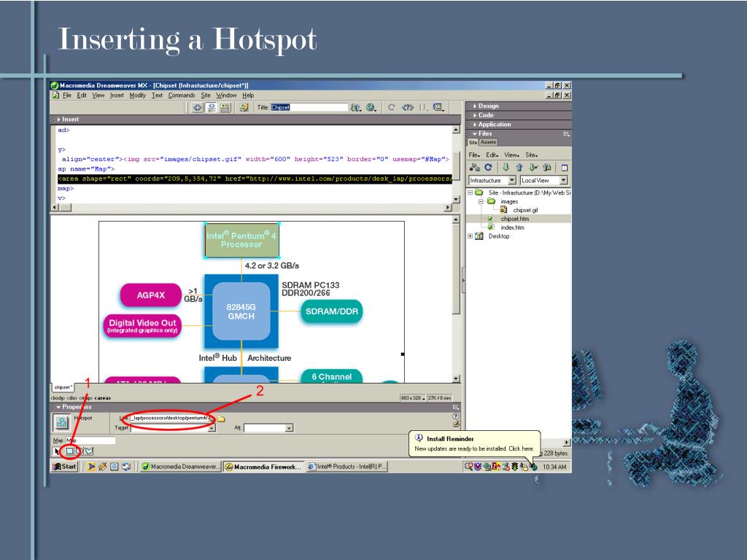Open the Infrastucture site dropdown
The height and width of the screenshot is (560, 747).
point(512,181)
